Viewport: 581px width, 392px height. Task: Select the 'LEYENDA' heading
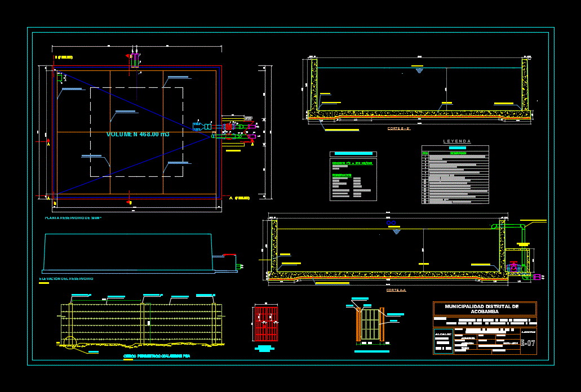click(x=457, y=141)
